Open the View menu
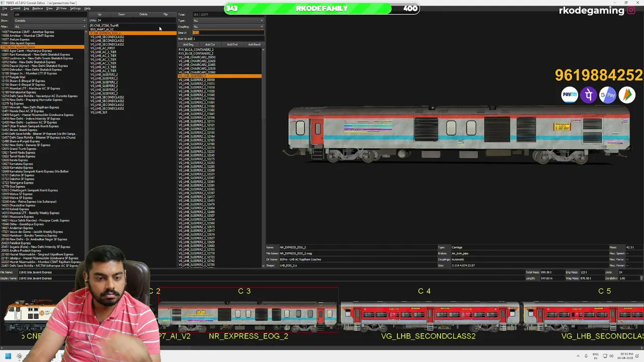Viewport: 644px width, 362px height. (x=49, y=9)
